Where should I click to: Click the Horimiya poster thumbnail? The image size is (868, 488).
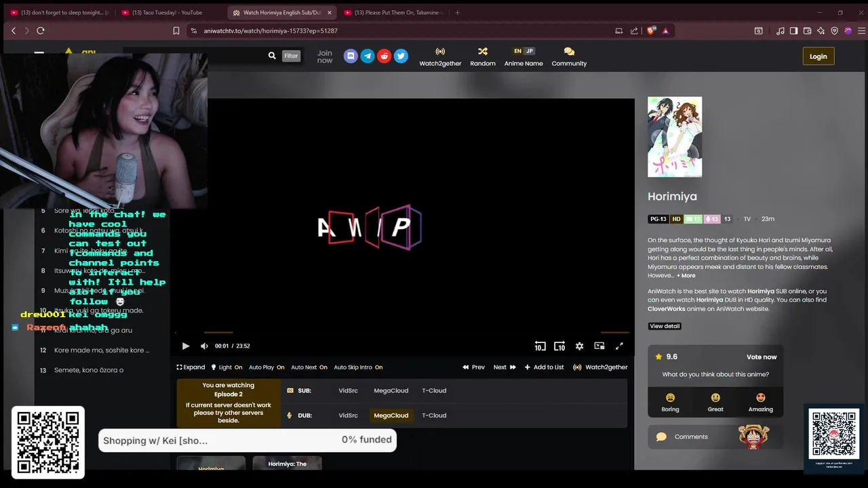point(675,137)
